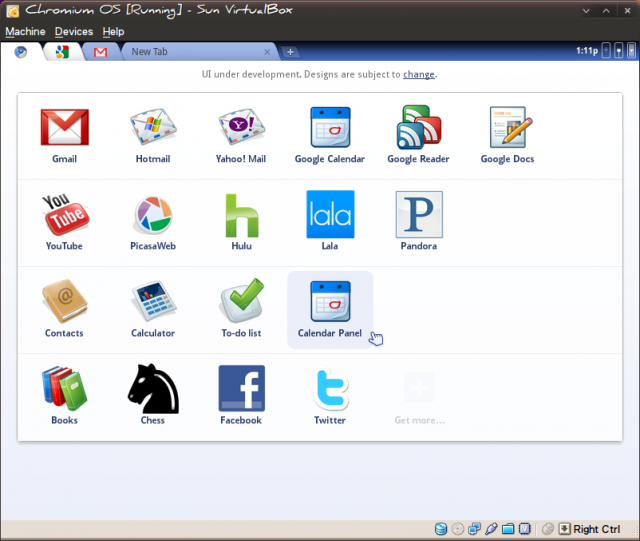Open Yahoo! Mail app
This screenshot has width=640, height=541.
pos(241,127)
